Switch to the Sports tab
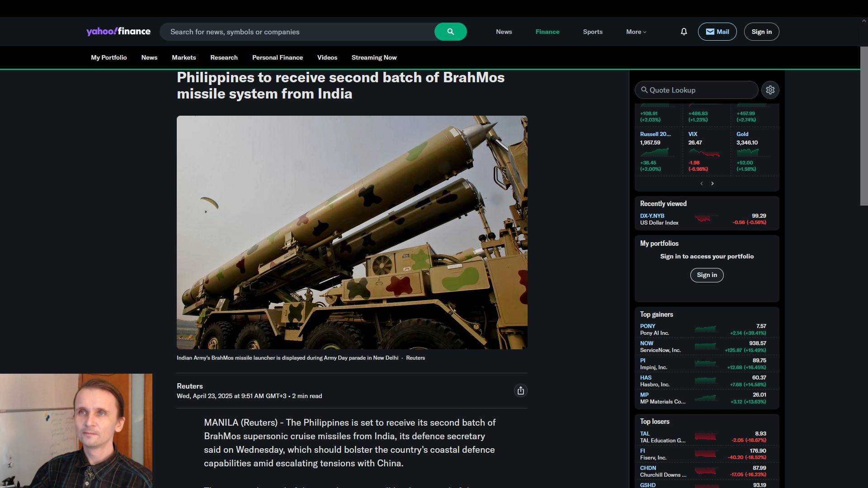The width and height of the screenshot is (868, 488). [x=592, y=32]
